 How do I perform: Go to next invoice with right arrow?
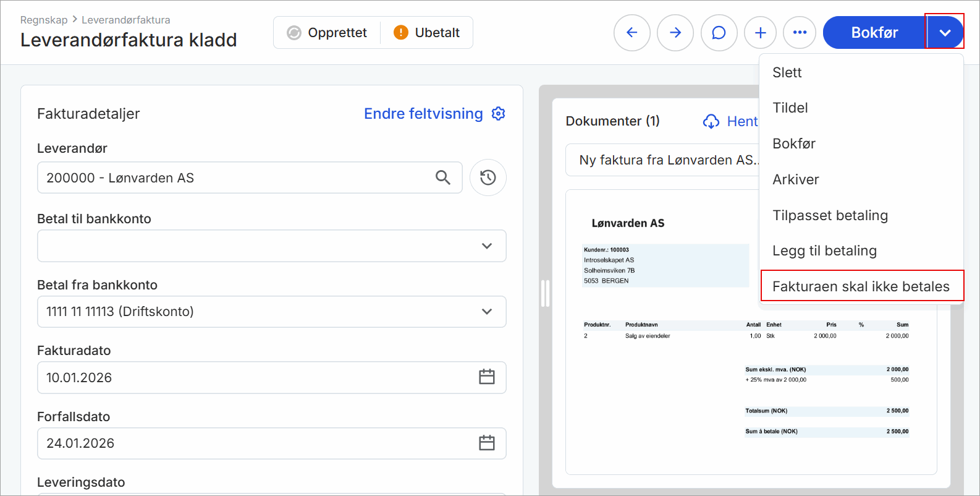click(x=675, y=33)
